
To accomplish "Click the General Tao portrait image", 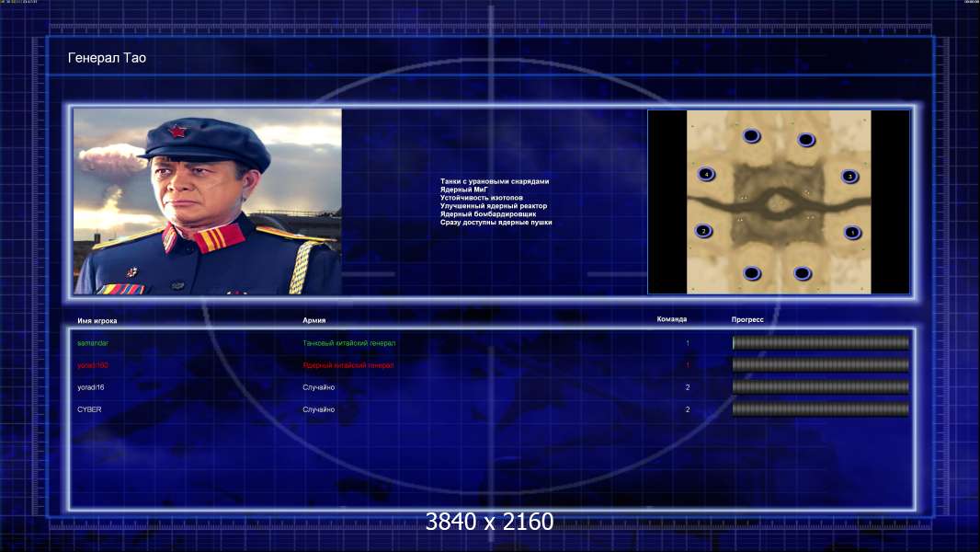I will pos(208,201).
